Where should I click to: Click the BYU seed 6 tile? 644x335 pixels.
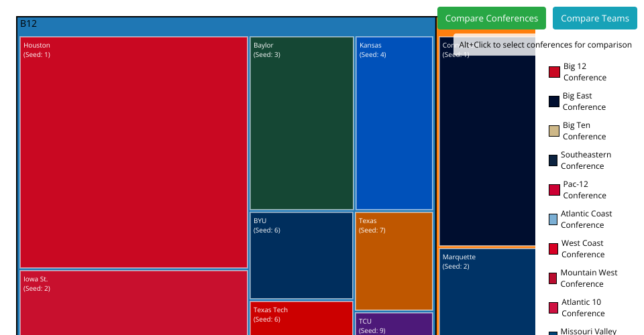pyautogui.click(x=301, y=255)
